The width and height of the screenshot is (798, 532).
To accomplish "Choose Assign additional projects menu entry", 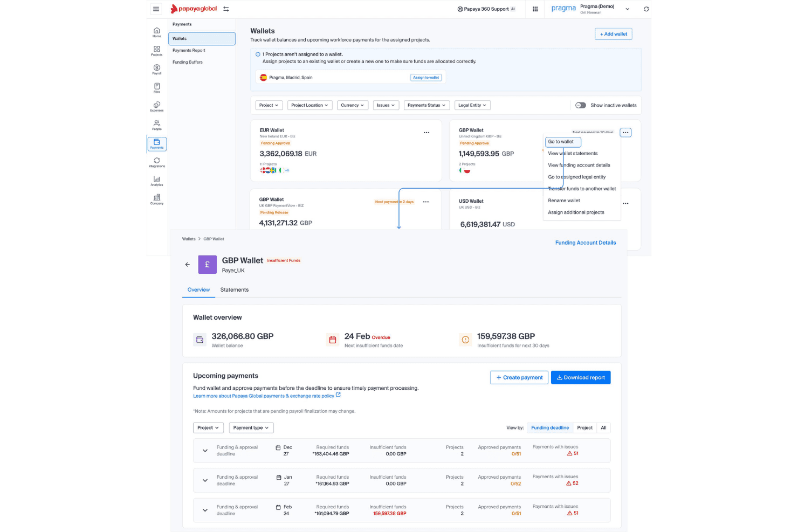I will click(x=576, y=212).
